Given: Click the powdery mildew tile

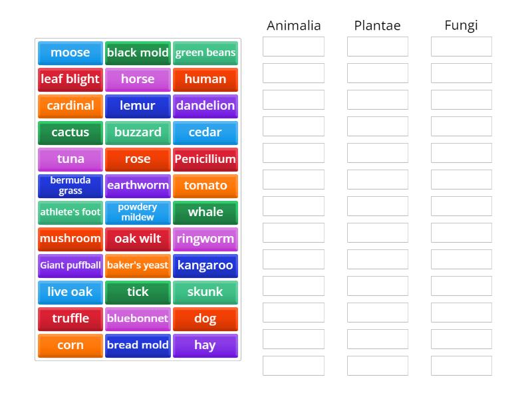Looking at the screenshot, I should pyautogui.click(x=138, y=212).
